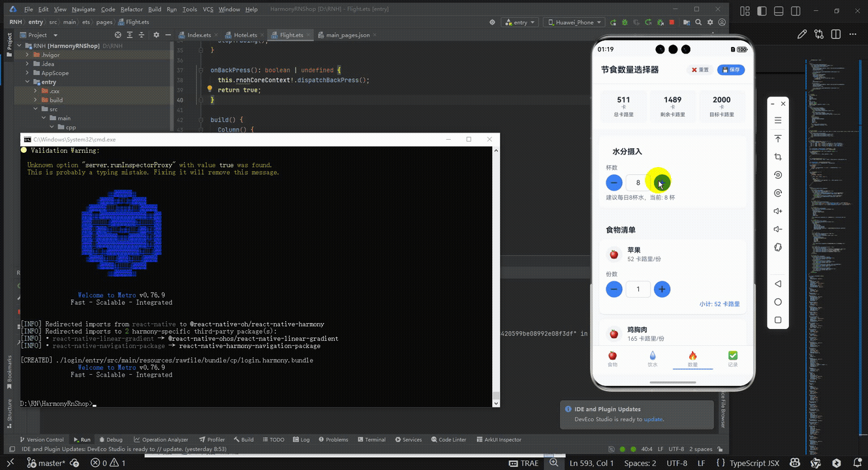Open Search Everywhere magnifier in DevEco toolbar
Screen dimensions: 868x470
[698, 22]
